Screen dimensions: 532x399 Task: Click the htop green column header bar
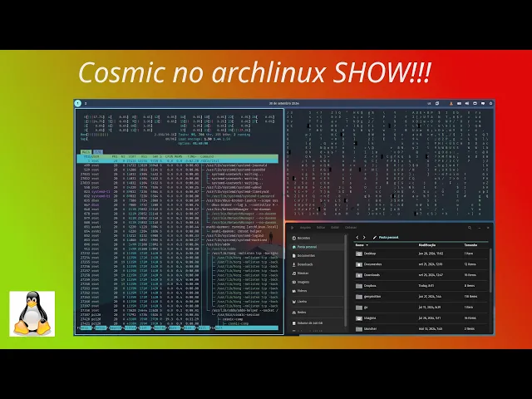pyautogui.click(x=178, y=157)
